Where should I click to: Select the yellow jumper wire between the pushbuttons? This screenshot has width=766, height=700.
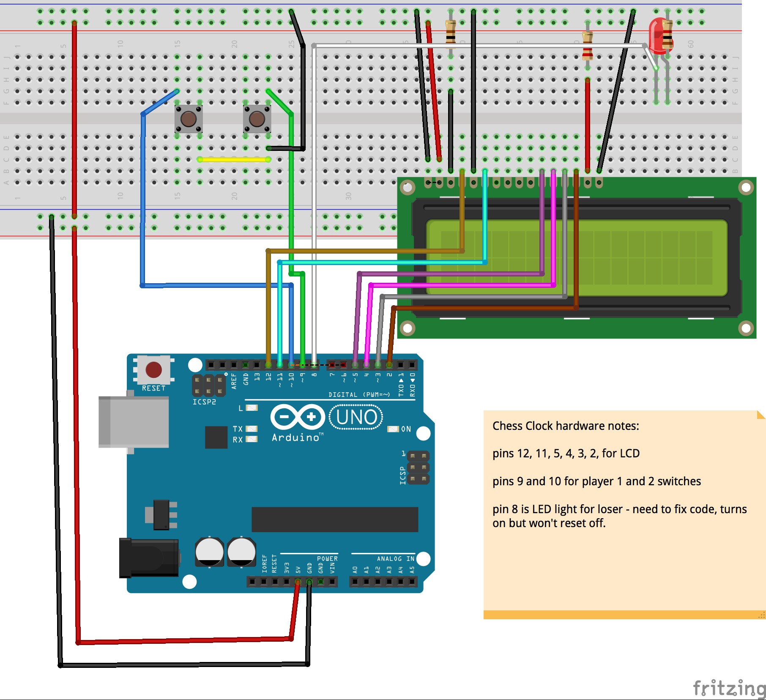[x=234, y=159]
